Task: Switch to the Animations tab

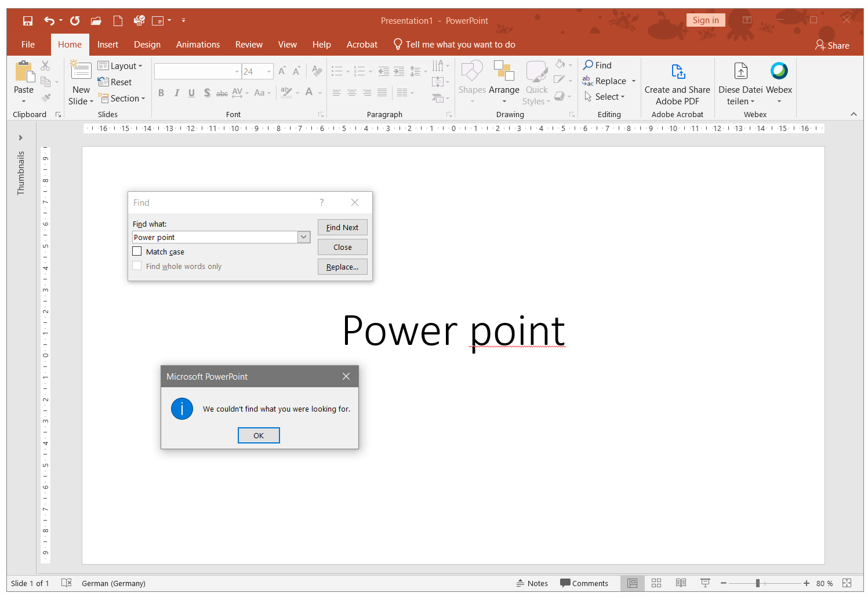Action: (198, 45)
